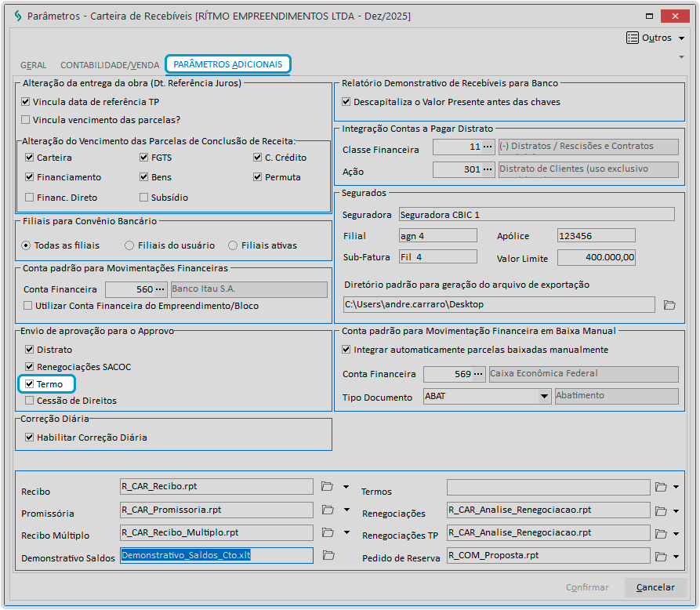Screen dimensions: 700x610
Task: Expand dropdown arrow next to Pedido de Reserva
Action: pos(676,557)
